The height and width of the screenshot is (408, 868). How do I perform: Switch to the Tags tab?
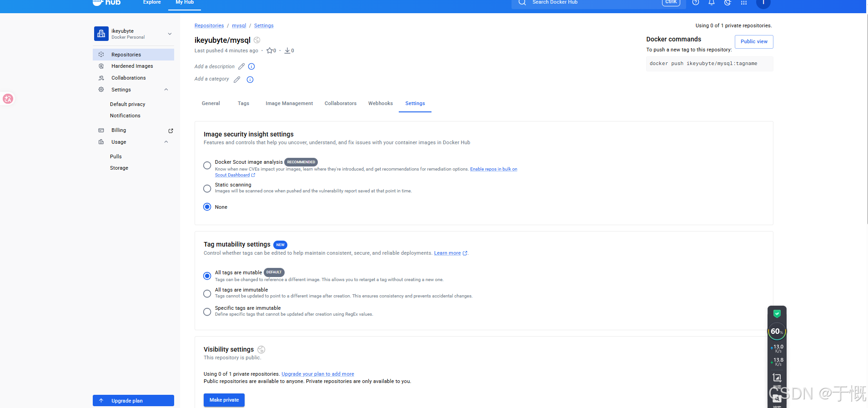(243, 103)
